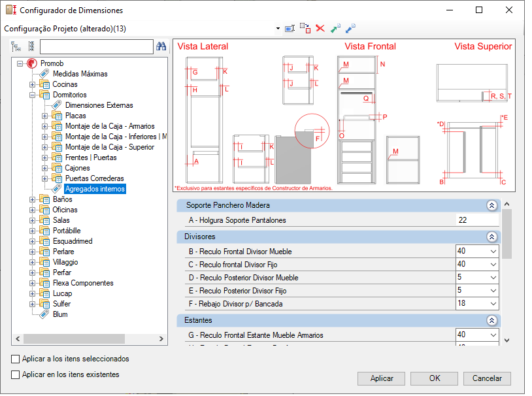Click the Cajones folder icon

57,168
